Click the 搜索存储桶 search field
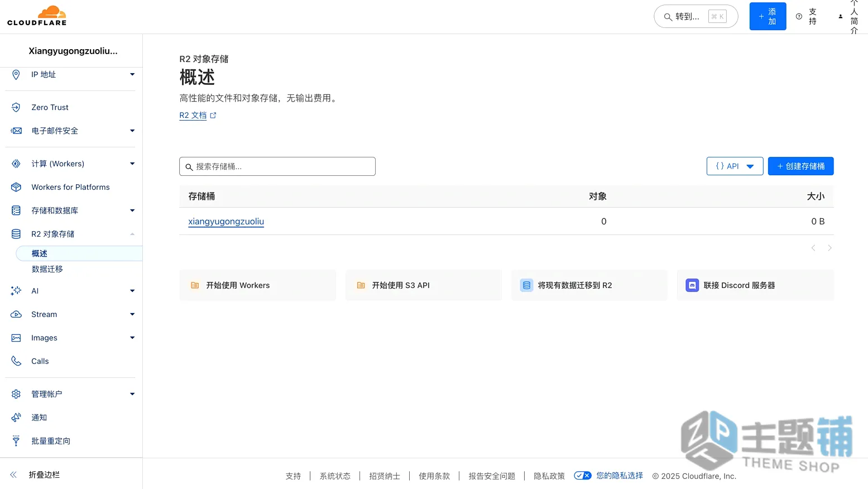This screenshot has height=489, width=868. (x=277, y=166)
